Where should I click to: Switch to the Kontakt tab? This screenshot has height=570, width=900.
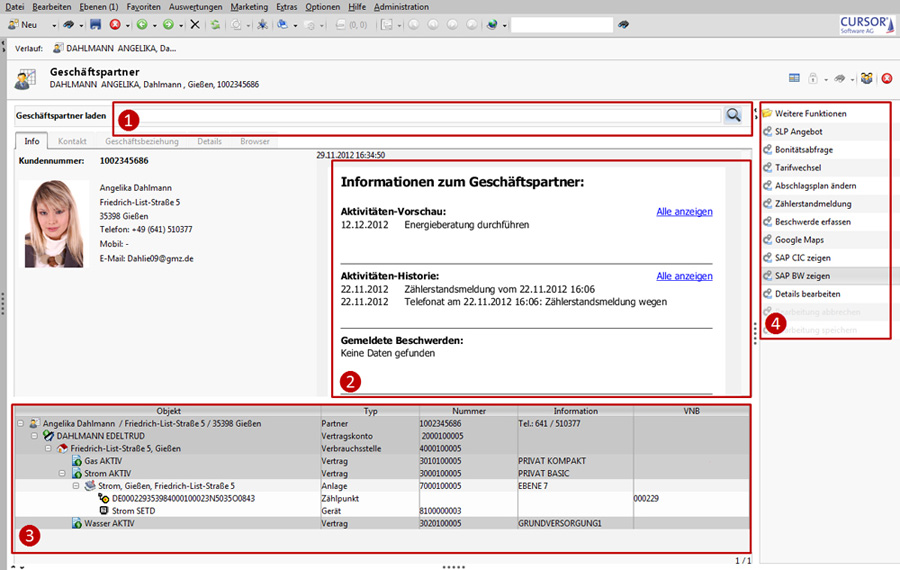72,142
